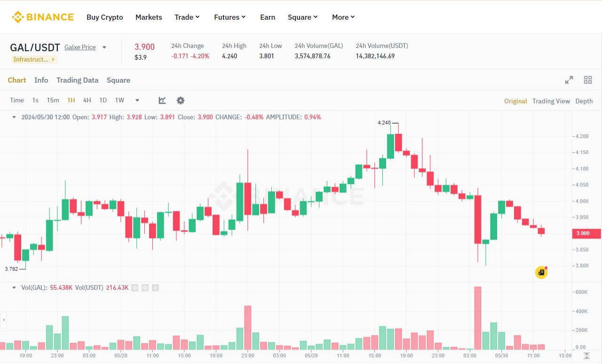Open the Futures dropdown menu
This screenshot has height=364, width=602.
230,17
